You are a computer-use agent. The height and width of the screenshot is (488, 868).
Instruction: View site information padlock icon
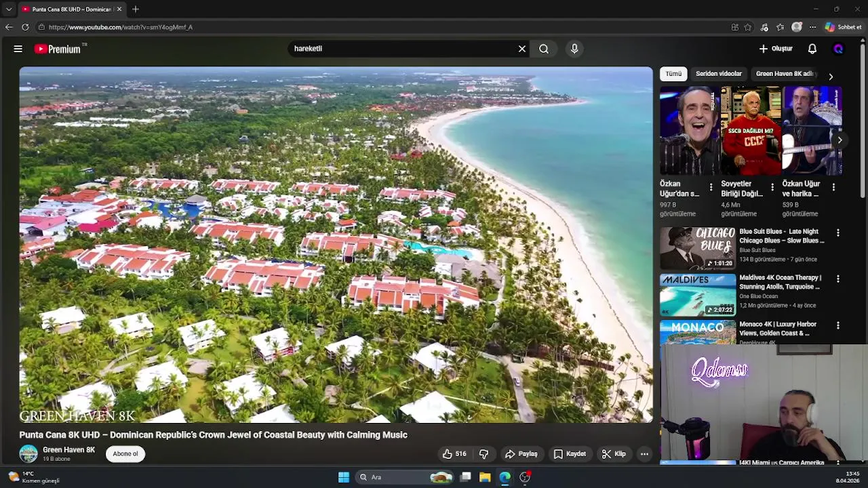[41, 27]
